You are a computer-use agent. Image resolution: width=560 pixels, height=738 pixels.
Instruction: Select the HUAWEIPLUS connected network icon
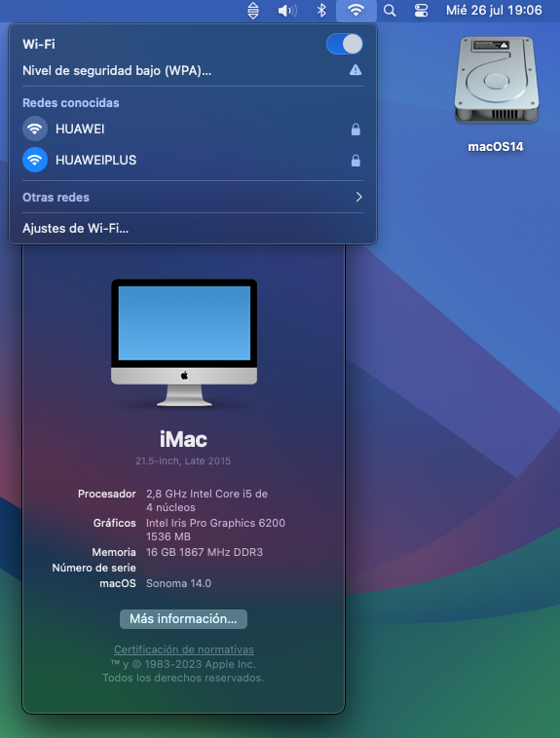[x=35, y=160]
